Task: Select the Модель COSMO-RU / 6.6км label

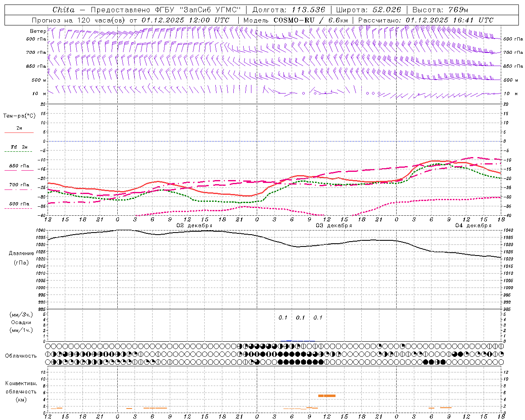Action: (x=295, y=20)
